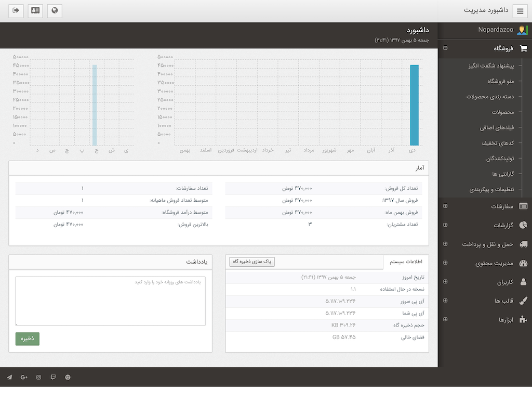Screen dimensions: 532x404
Task: Click the Instagram icon in footer
Action: coord(38,377)
